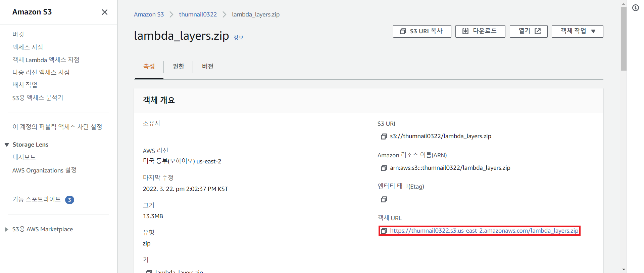Select the 13.3MB size value

click(x=153, y=216)
